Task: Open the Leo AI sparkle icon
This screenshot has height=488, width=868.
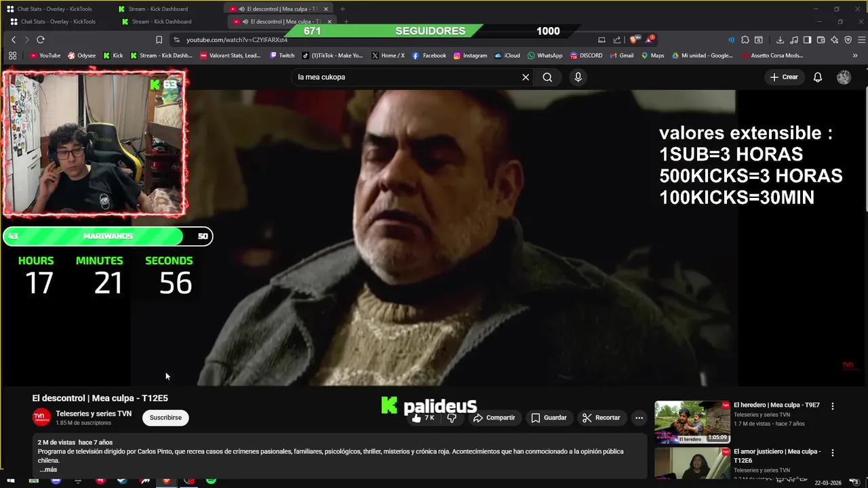Action: (x=834, y=40)
